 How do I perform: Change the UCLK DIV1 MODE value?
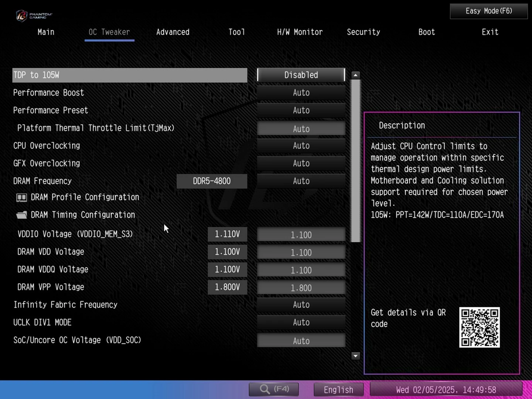[301, 323]
